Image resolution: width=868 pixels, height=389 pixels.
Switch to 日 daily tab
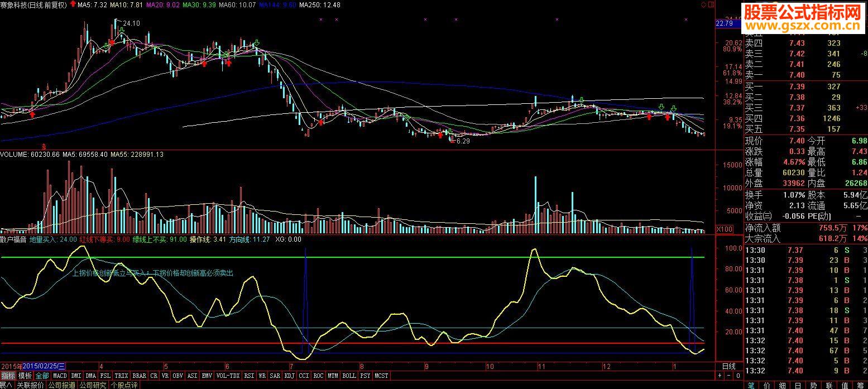pos(798,385)
